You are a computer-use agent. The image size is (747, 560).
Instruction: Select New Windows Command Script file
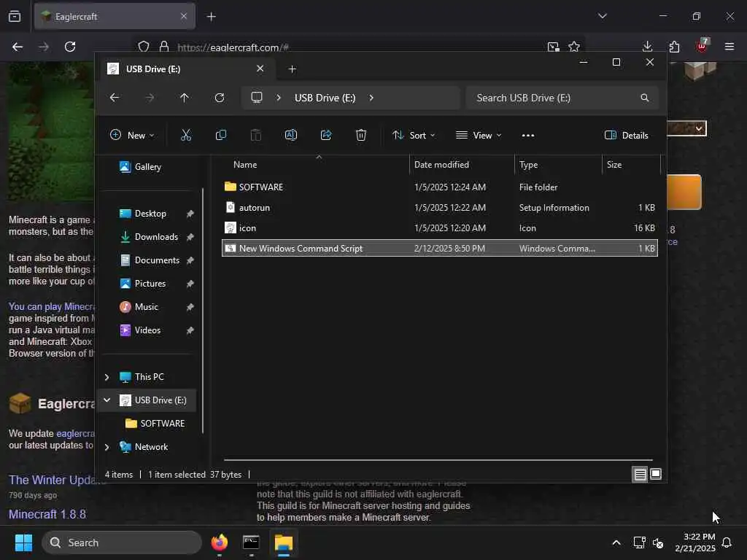tap(439, 249)
